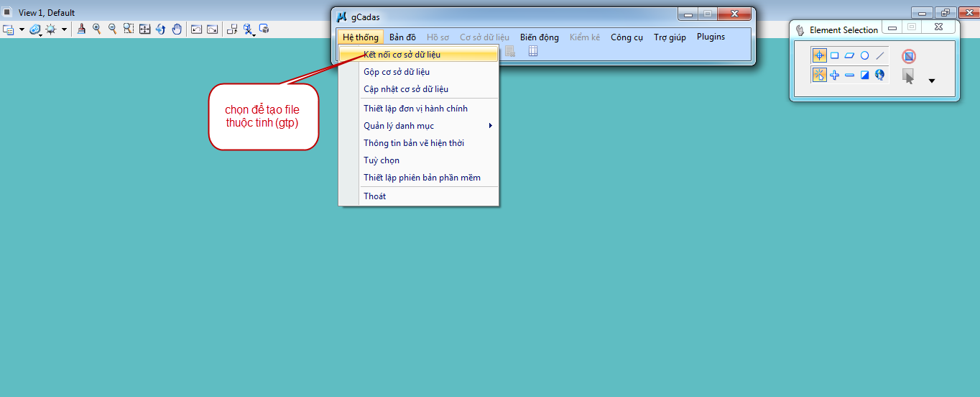This screenshot has width=980, height=397.
Task: Expand the Element Selection extended settings arrow
Action: pos(932,81)
